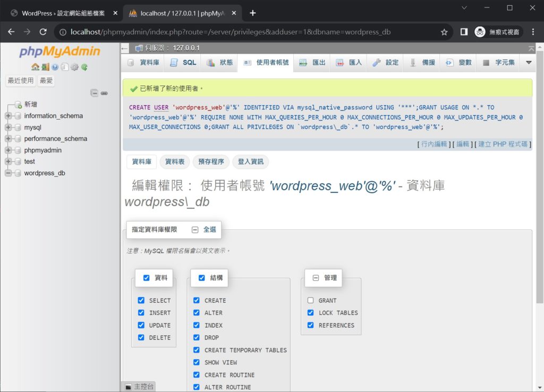Click the server icon next to 伺服器
The image size is (544, 392).
tap(139, 48)
